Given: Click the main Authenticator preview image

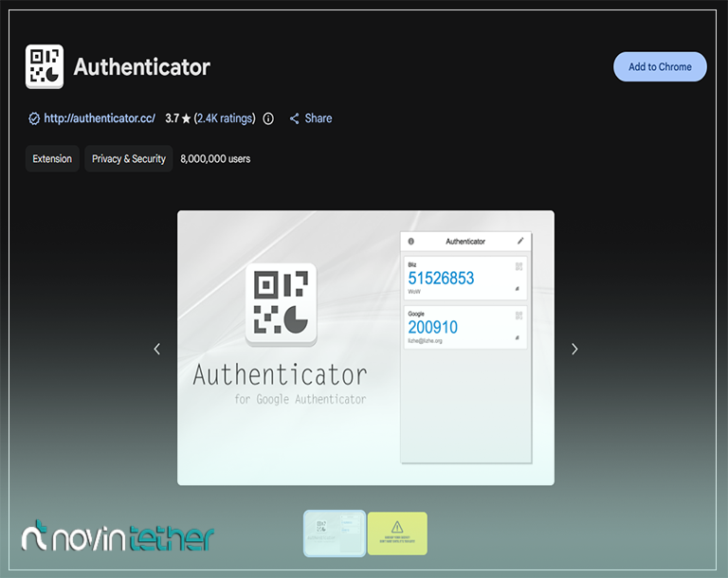Looking at the screenshot, I should click(366, 348).
